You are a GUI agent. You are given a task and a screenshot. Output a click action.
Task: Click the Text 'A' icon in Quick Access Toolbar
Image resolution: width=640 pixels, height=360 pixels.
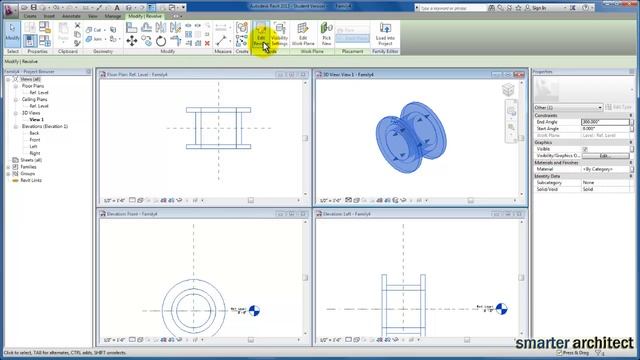click(117, 7)
